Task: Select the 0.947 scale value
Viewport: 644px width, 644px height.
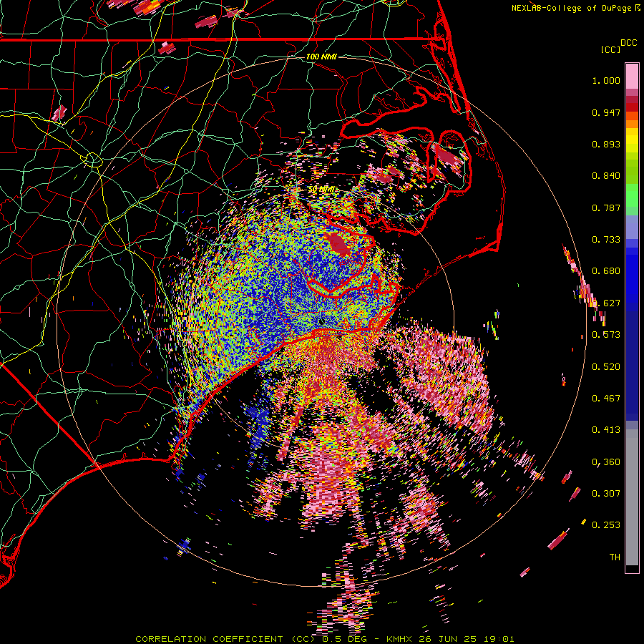Action: 606,112
